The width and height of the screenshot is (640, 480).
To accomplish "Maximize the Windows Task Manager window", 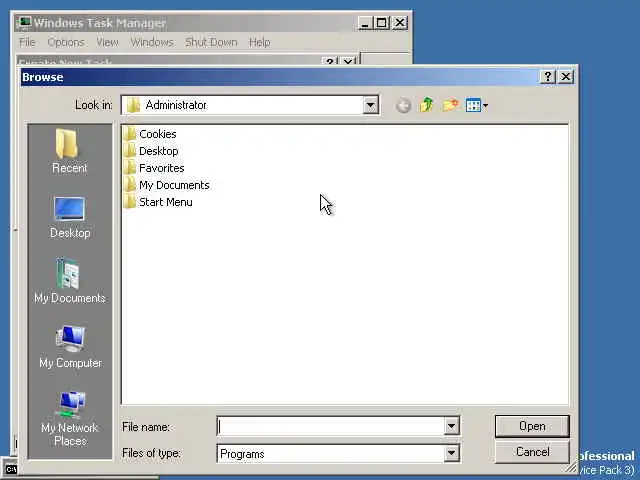I will coord(382,23).
